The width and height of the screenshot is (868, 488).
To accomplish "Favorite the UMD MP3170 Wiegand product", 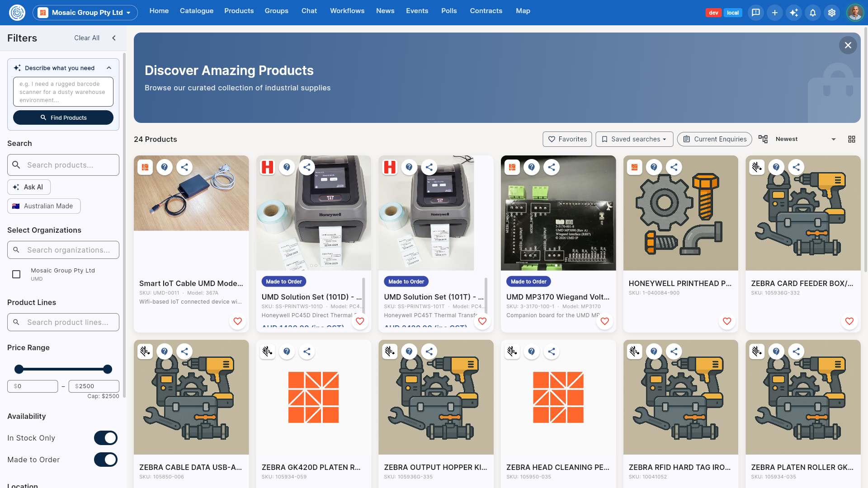I will click(x=605, y=321).
